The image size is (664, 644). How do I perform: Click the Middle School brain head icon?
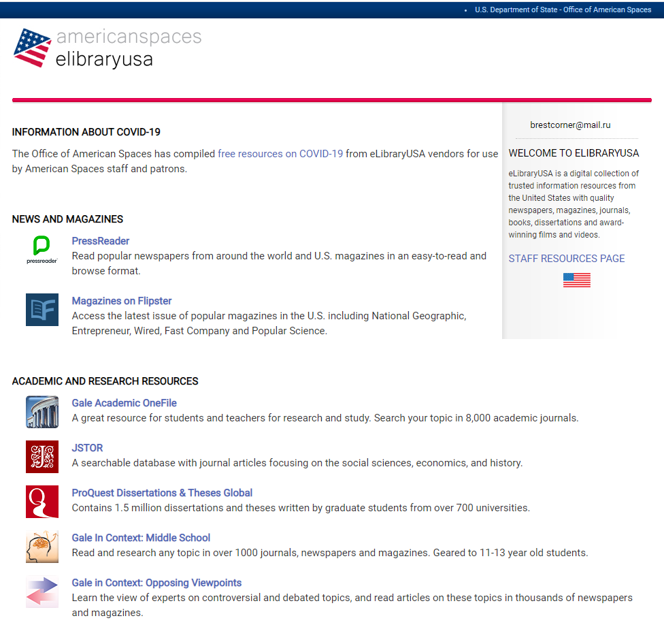coord(42,547)
